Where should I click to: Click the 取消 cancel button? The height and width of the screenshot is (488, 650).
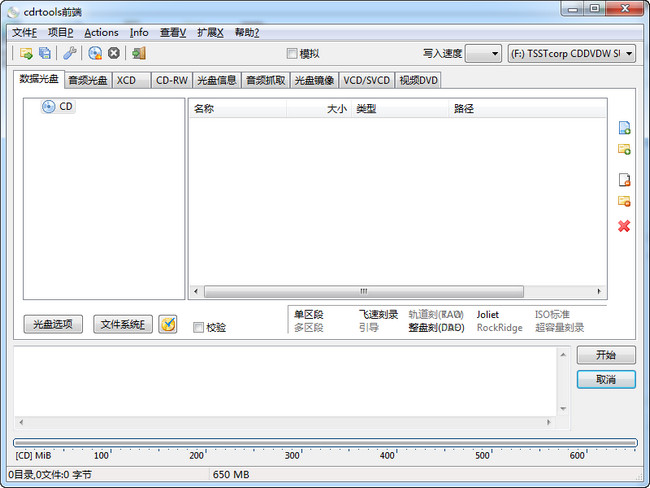[x=606, y=379]
